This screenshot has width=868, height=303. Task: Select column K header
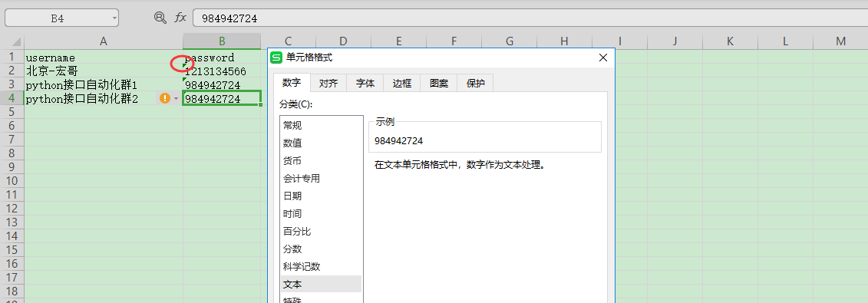tap(730, 41)
